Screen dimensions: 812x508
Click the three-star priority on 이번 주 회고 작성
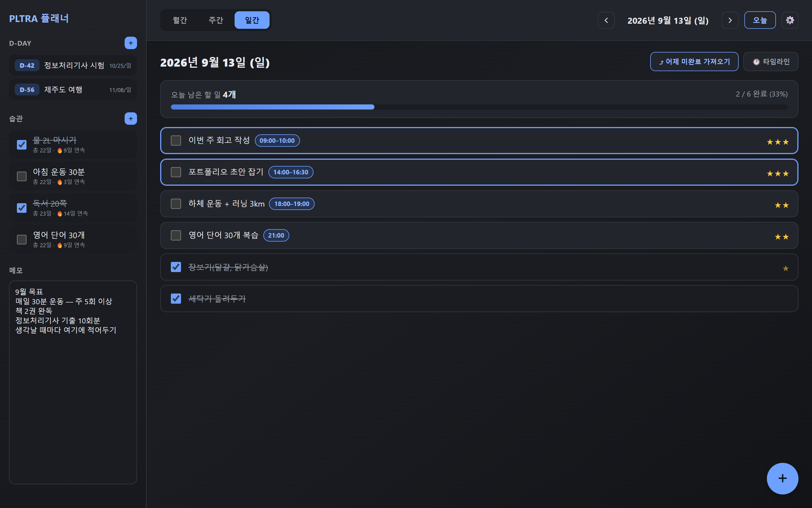click(777, 142)
